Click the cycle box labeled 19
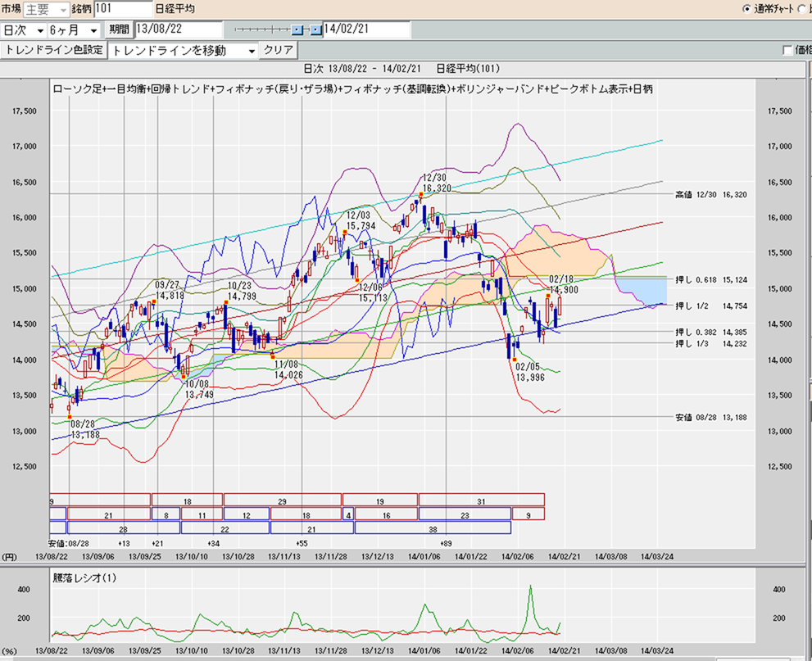The image size is (812, 661). (379, 500)
